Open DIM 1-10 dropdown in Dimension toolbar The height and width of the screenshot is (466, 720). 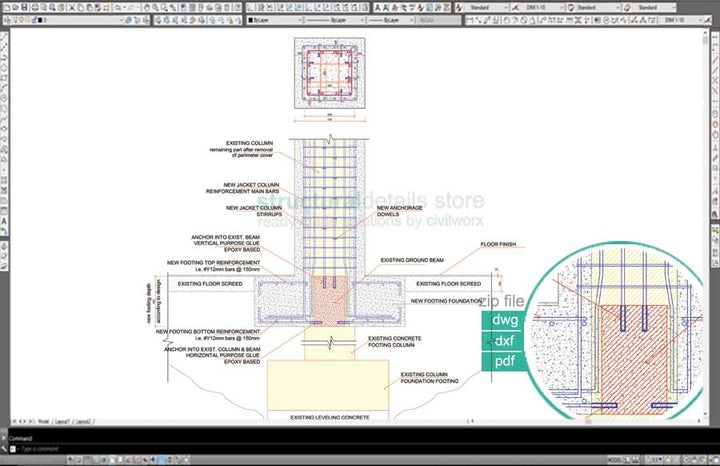(681, 20)
